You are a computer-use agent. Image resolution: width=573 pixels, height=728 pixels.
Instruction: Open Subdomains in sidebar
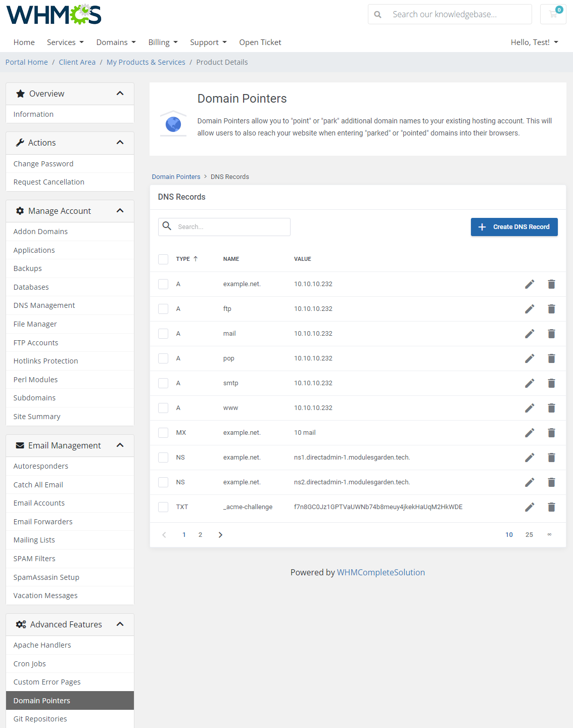point(70,398)
